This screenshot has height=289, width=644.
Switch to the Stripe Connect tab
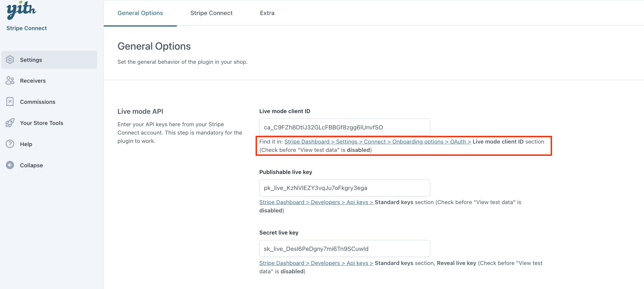pyautogui.click(x=211, y=13)
